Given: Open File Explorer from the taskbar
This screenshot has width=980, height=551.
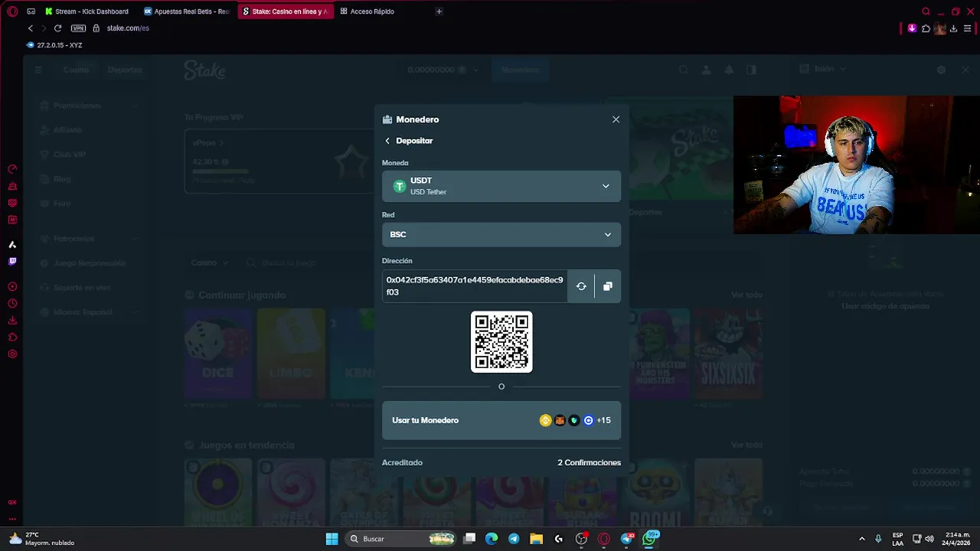Looking at the screenshot, I should 536,539.
